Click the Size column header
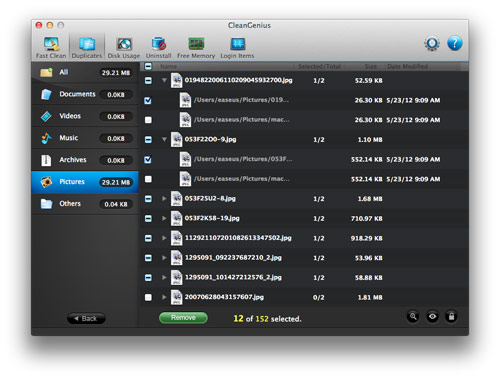Image resolution: width=500 pixels, height=379 pixels. click(x=370, y=66)
